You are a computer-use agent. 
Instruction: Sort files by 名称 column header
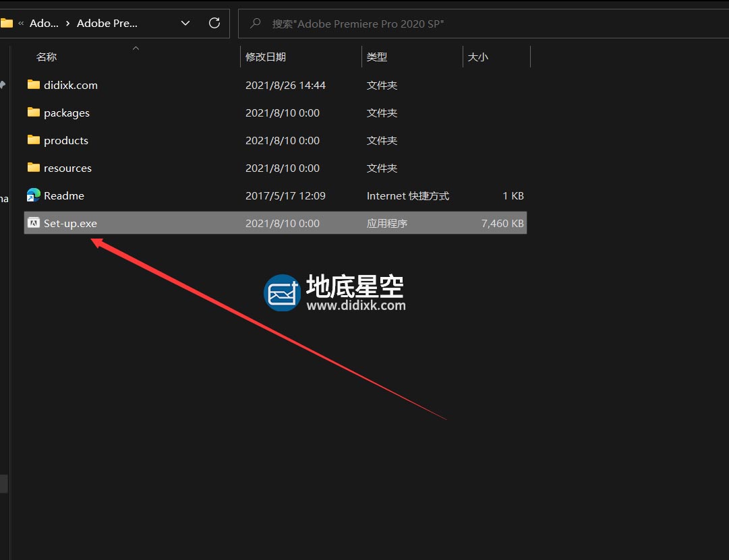[x=47, y=57]
